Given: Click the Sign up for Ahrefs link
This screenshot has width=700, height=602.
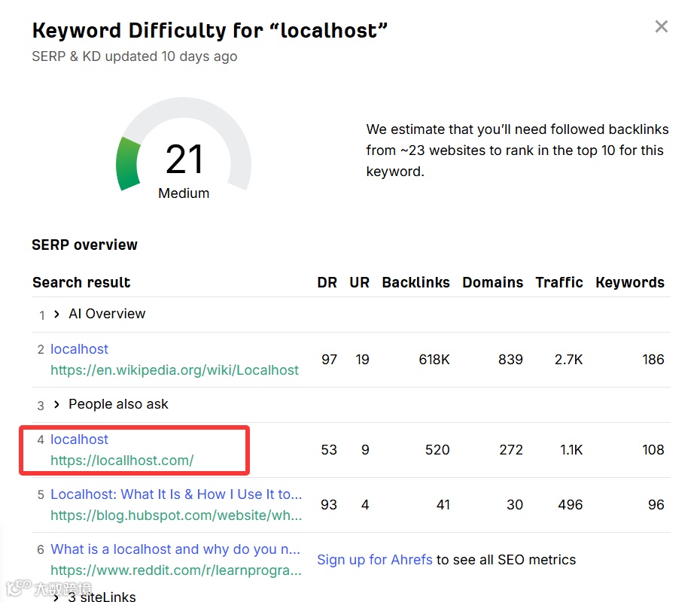Looking at the screenshot, I should (x=375, y=560).
